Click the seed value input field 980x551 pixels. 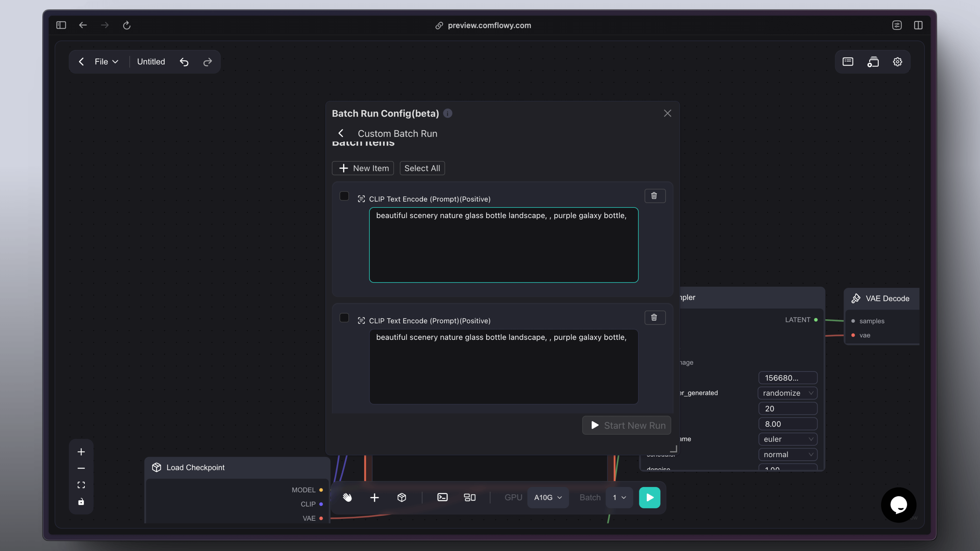(x=787, y=378)
